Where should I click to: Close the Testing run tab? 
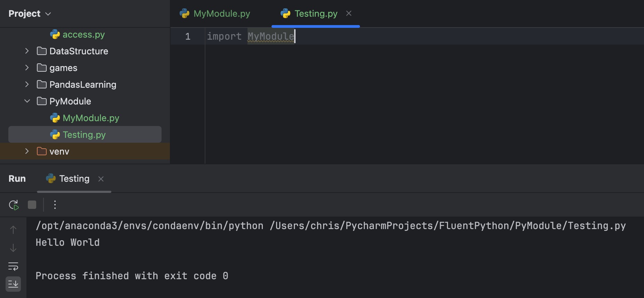pos(101,179)
